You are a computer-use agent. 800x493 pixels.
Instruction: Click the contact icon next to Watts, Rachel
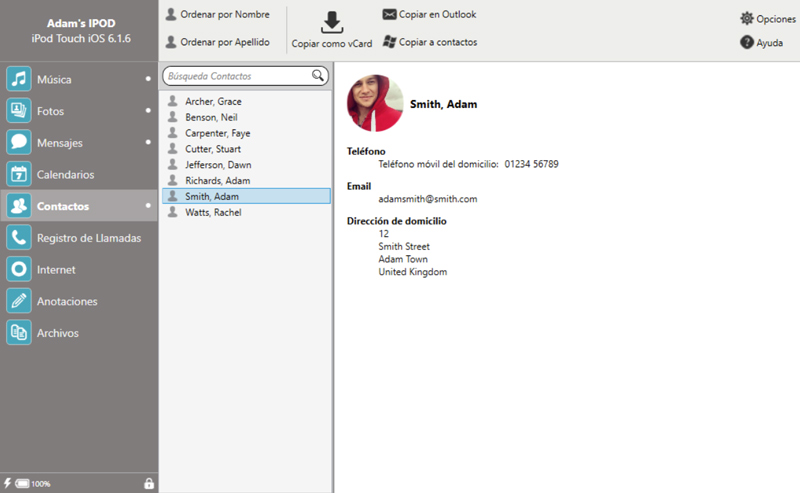coord(173,212)
